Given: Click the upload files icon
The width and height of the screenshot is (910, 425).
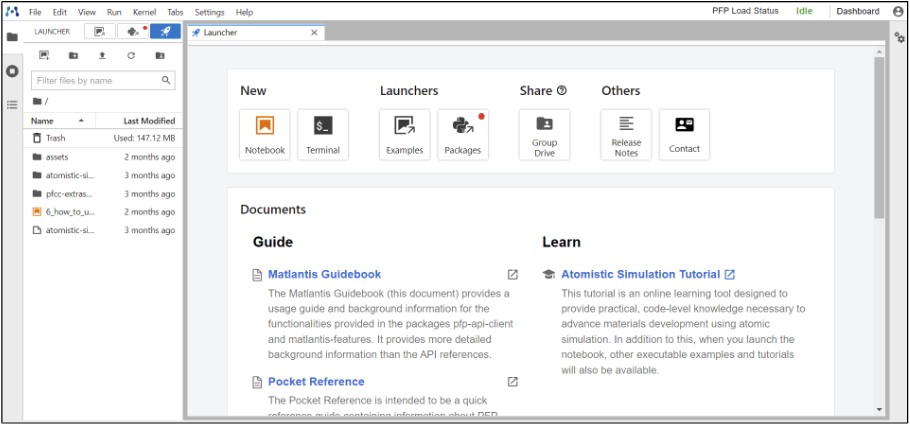Looking at the screenshot, I should point(102,55).
